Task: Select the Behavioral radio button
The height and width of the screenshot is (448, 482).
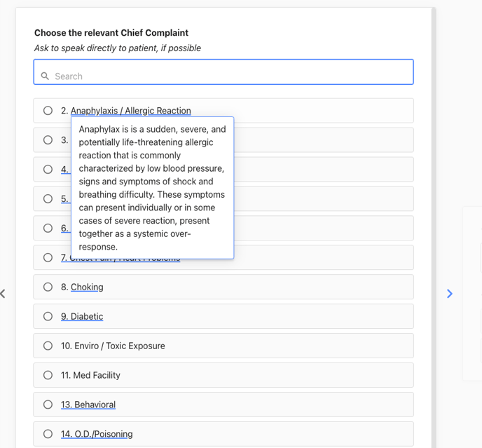Action: [48, 405]
